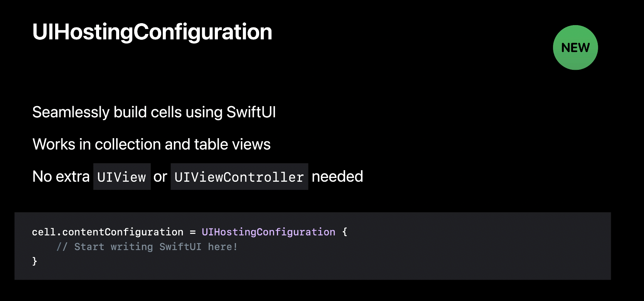This screenshot has width=644, height=301.
Task: Click the inline UIView code label
Action: click(x=122, y=177)
